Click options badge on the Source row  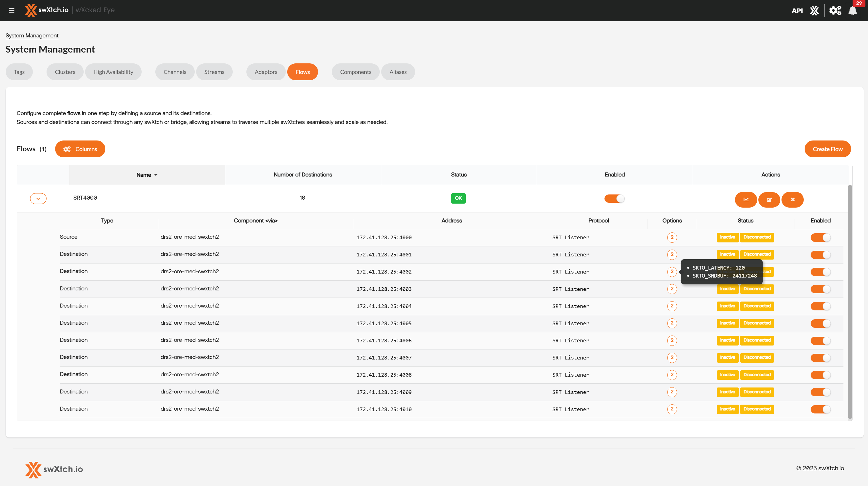pyautogui.click(x=672, y=237)
